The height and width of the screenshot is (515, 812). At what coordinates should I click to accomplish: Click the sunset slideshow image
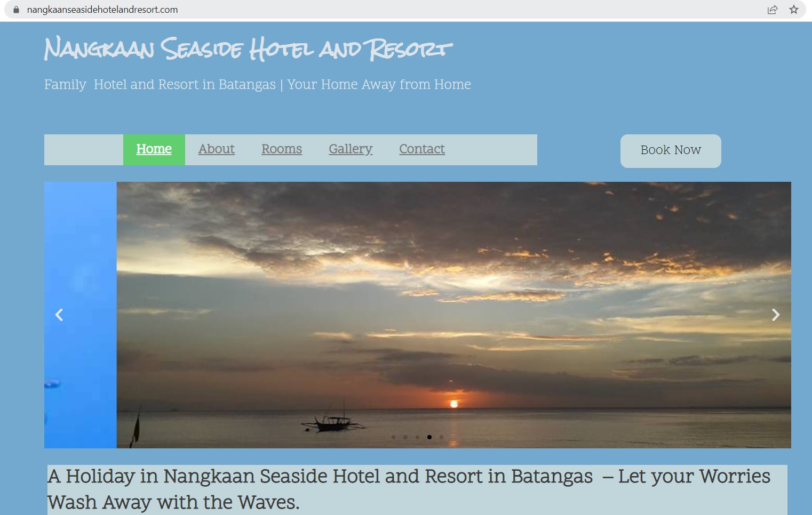(453, 315)
